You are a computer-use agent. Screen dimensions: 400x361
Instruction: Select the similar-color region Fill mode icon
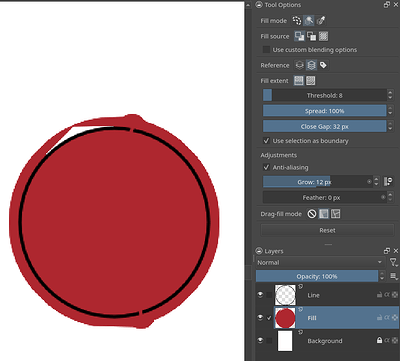point(321,21)
